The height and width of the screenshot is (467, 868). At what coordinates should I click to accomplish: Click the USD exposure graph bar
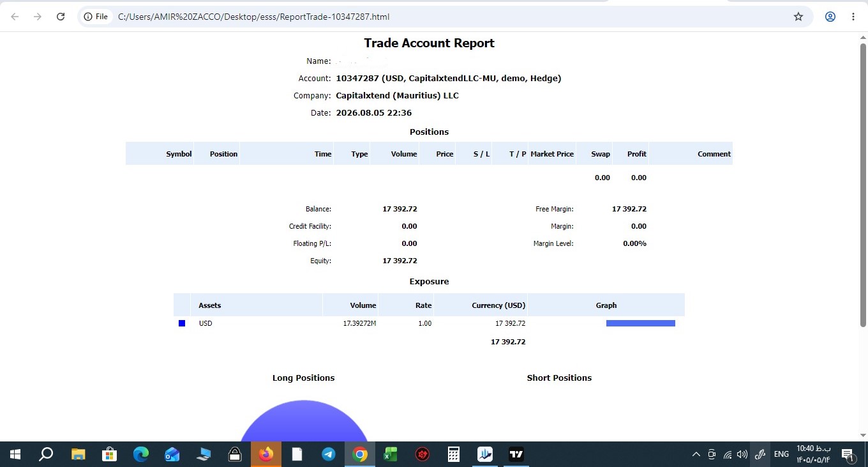[x=641, y=323]
